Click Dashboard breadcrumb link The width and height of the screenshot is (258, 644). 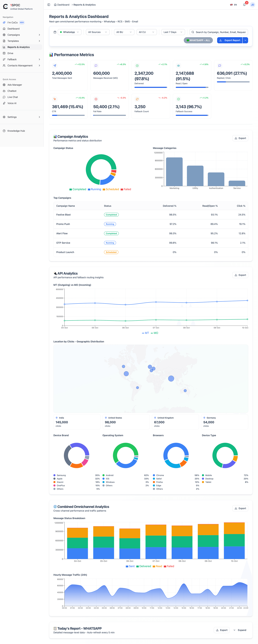[62, 5]
